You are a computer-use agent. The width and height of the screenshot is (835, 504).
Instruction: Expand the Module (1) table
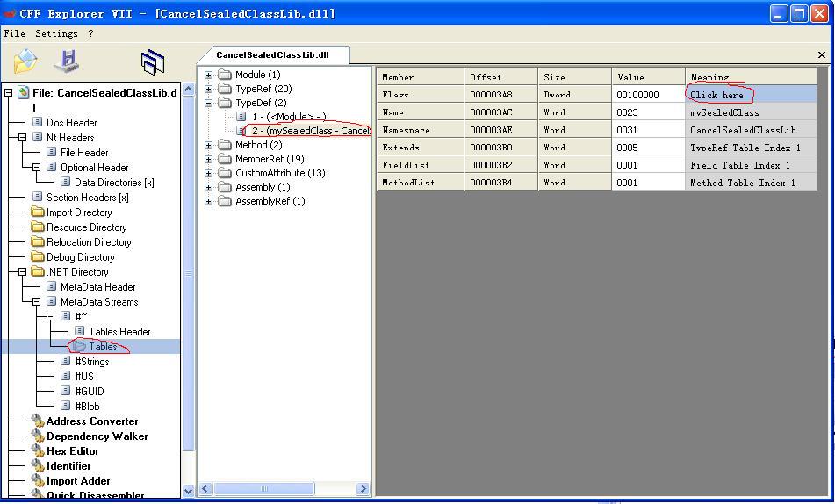click(209, 75)
